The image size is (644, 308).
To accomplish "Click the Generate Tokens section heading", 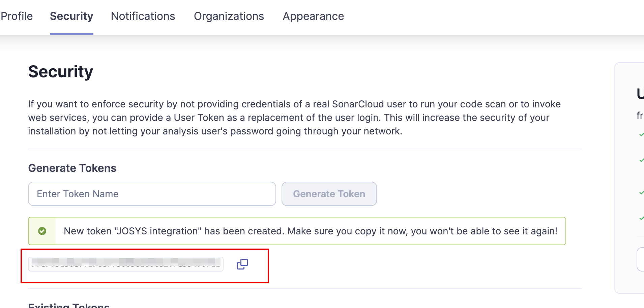I will [72, 168].
